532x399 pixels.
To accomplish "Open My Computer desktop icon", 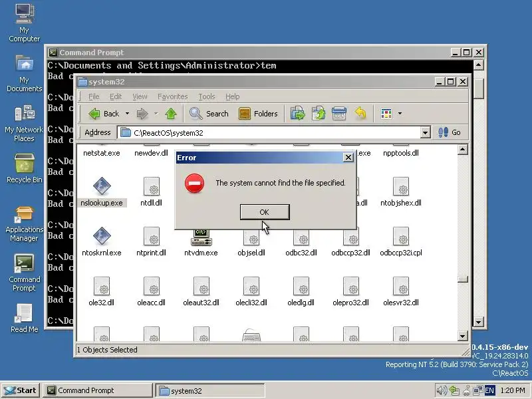I will [x=25, y=23].
